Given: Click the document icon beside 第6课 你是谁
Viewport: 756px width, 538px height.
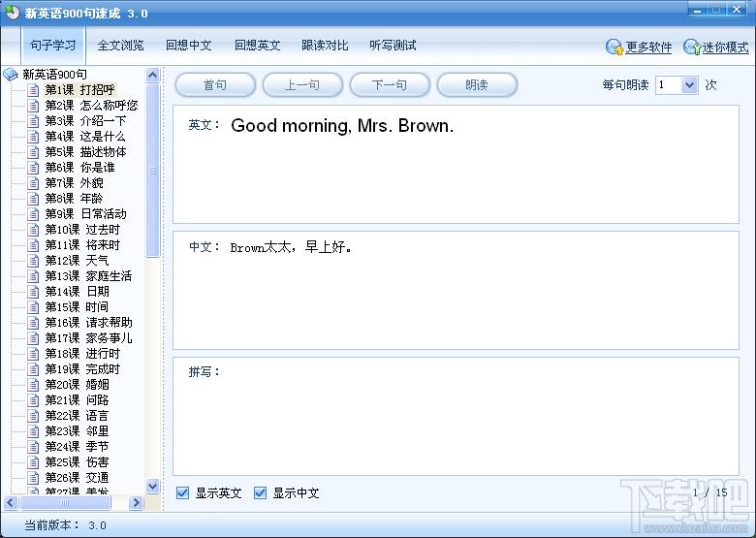Looking at the screenshot, I should [x=33, y=168].
